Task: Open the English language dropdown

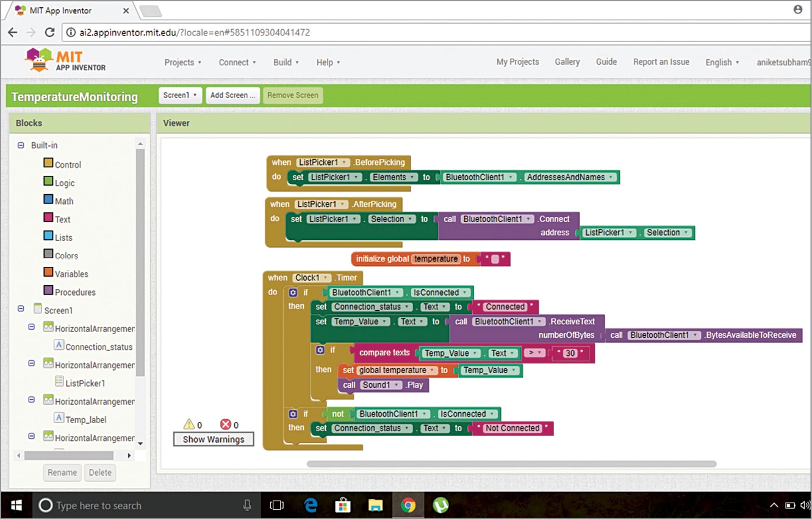Action: (x=722, y=62)
